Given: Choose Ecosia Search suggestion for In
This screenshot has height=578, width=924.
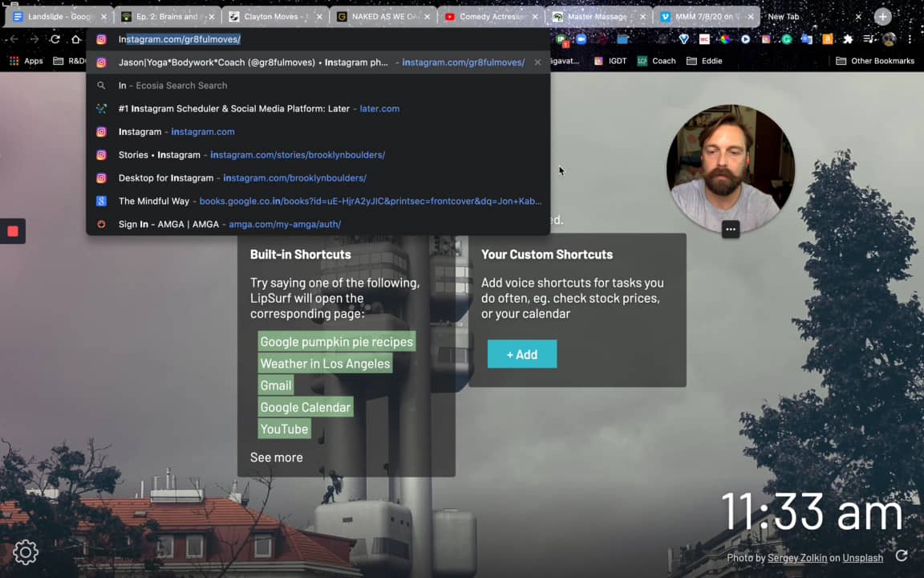Looking at the screenshot, I should point(318,86).
